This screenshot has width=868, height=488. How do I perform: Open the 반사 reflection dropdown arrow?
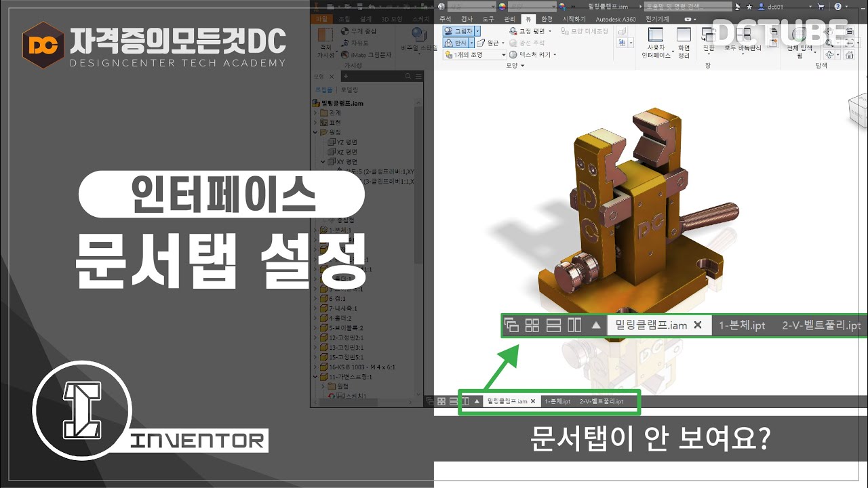pyautogui.click(x=472, y=43)
